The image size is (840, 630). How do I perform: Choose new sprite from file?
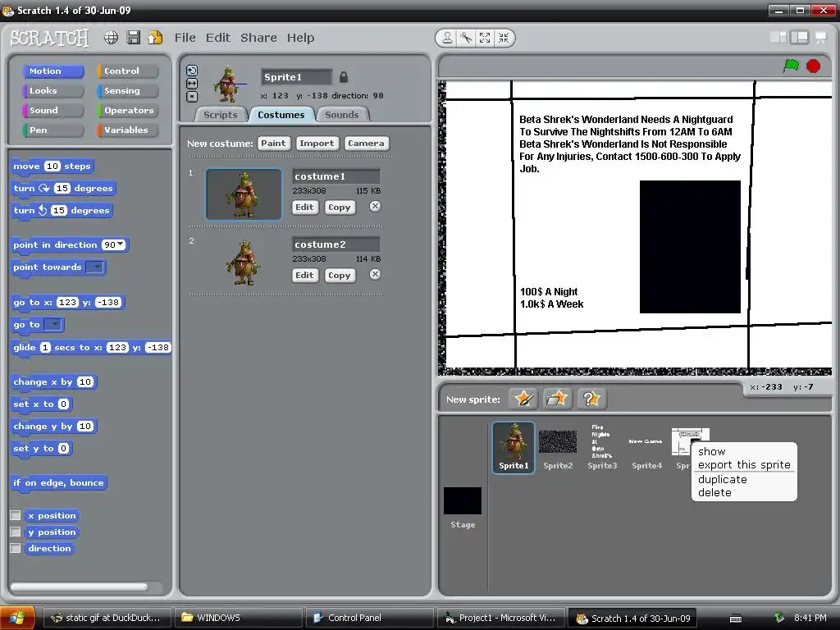click(x=557, y=399)
